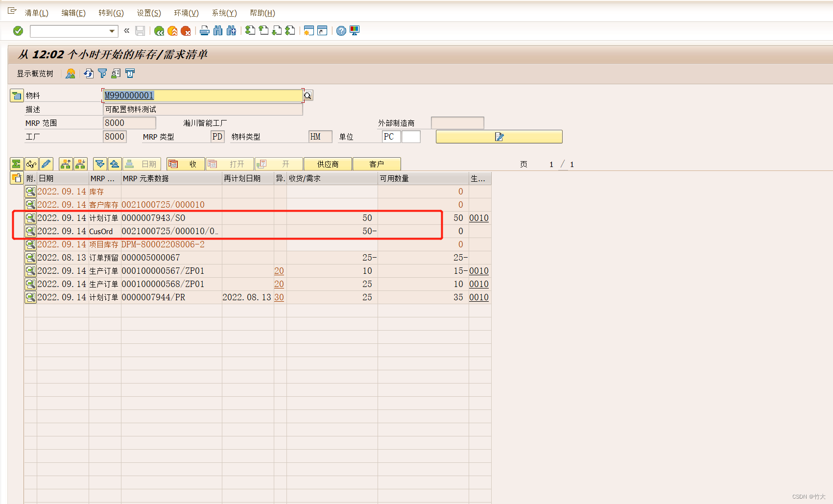Open the 转到 (Goto) menu
Image resolution: width=833 pixels, height=504 pixels.
click(x=111, y=13)
